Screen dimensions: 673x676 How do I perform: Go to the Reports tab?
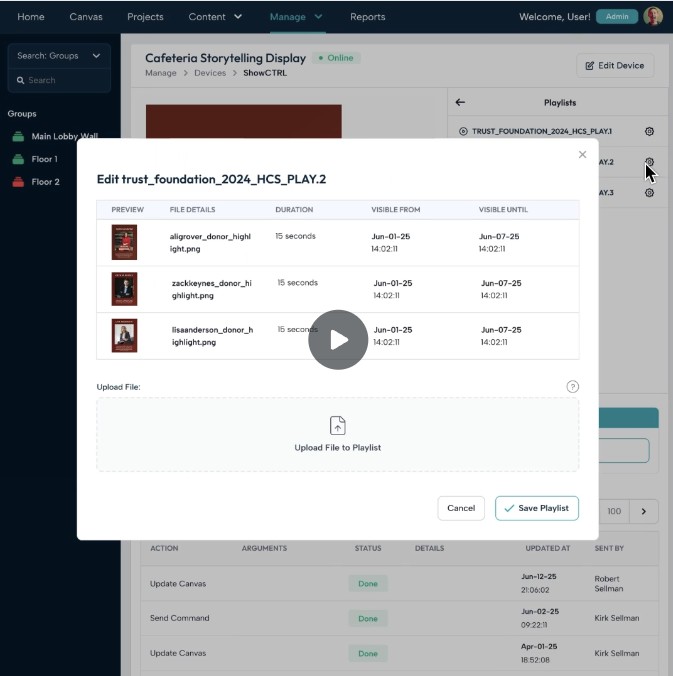click(x=367, y=17)
